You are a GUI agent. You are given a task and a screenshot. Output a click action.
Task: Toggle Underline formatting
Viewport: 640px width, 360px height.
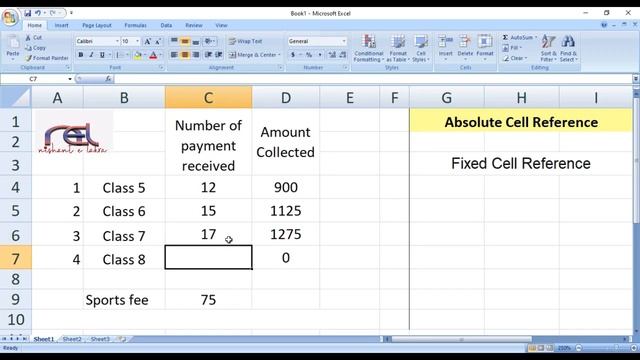click(102, 55)
